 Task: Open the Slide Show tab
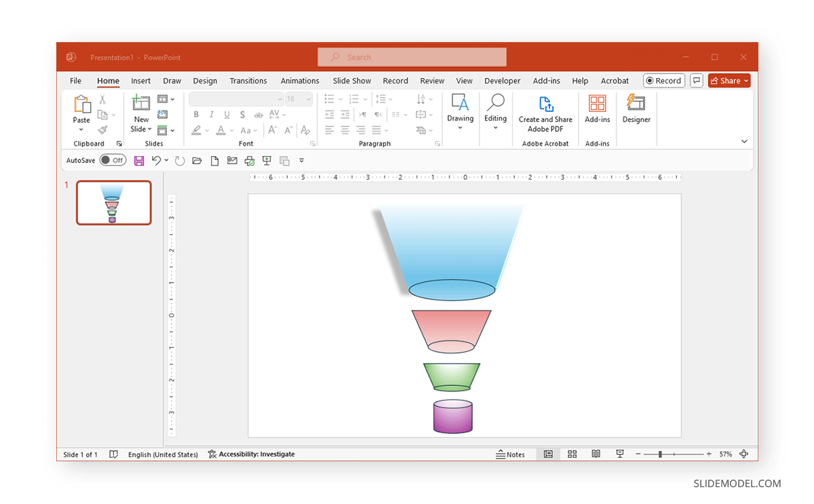tap(352, 81)
